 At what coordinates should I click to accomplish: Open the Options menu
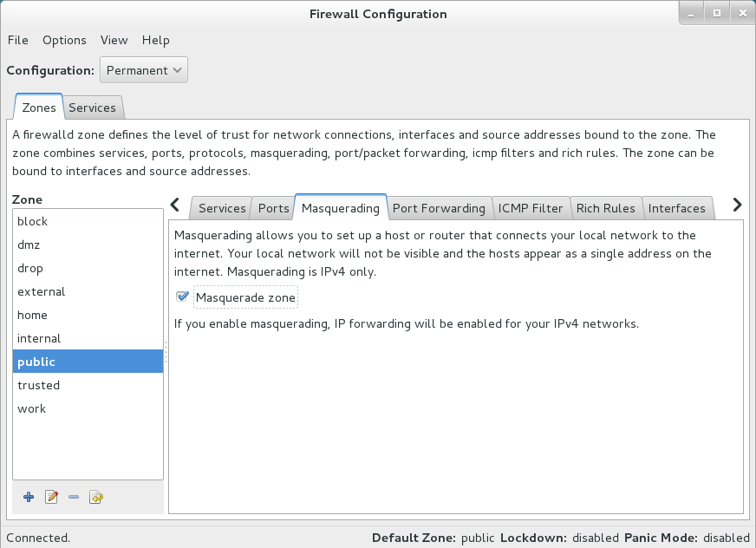[x=64, y=40]
